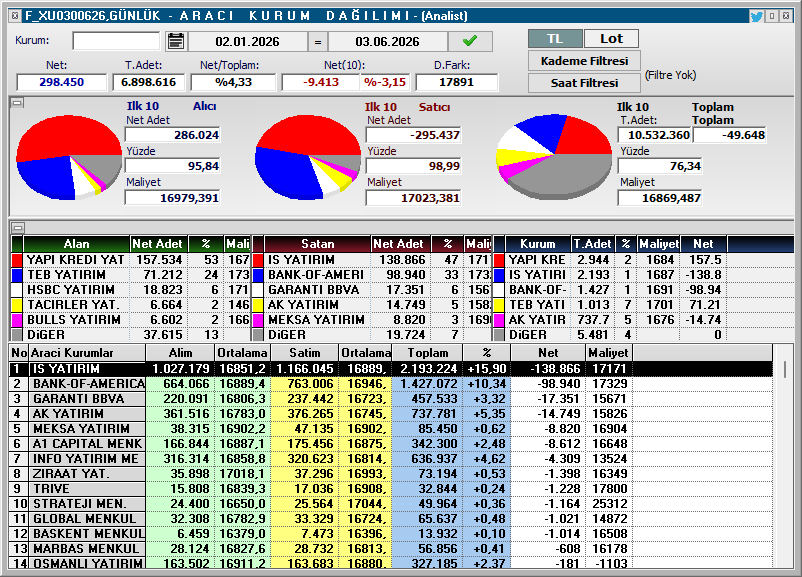Click the Net value 298.450
The width and height of the screenshot is (802, 577).
(61, 82)
